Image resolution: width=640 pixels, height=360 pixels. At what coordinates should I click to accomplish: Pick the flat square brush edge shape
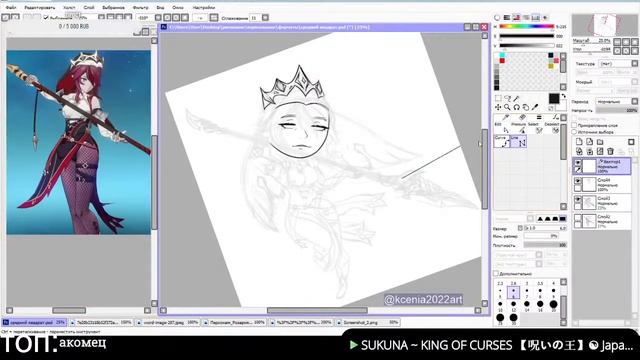563,219
